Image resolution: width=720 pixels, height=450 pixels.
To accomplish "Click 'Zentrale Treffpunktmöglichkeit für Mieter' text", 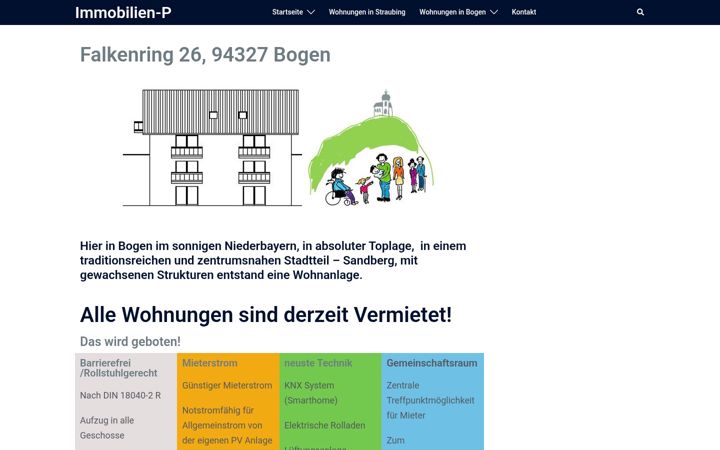I will pyautogui.click(x=430, y=400).
